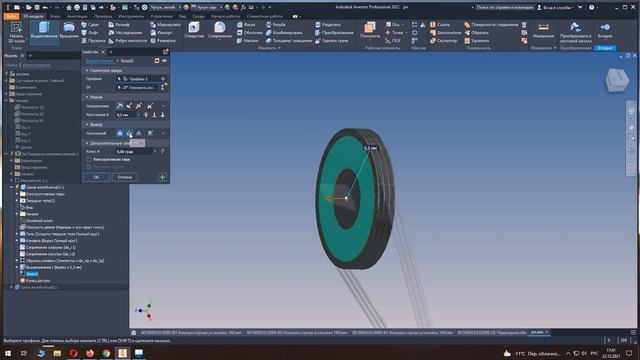The width and height of the screenshot is (640, 360).
Task: Click the ПСК (UCS) tool
Action: (393, 40)
